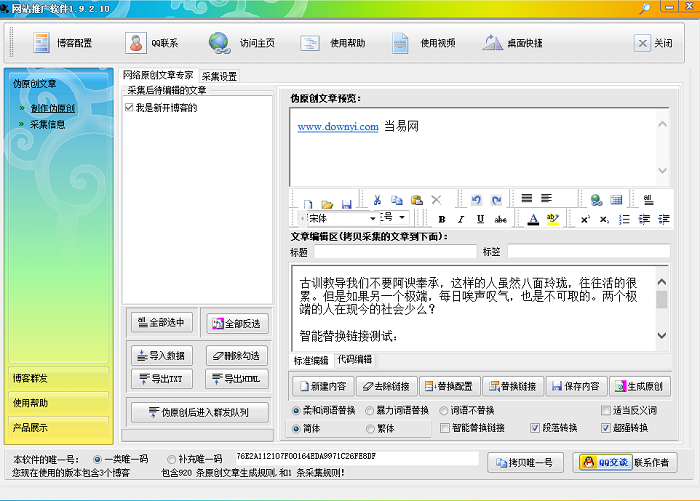The width and height of the screenshot is (700, 501).
Task: Open the 宋体 font name dropdown
Action: pyautogui.click(x=340, y=218)
